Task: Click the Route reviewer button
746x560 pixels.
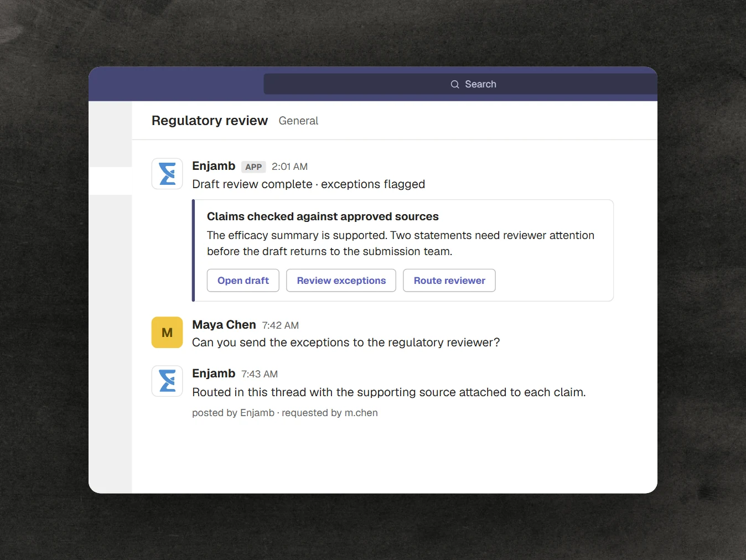Action: [449, 281]
